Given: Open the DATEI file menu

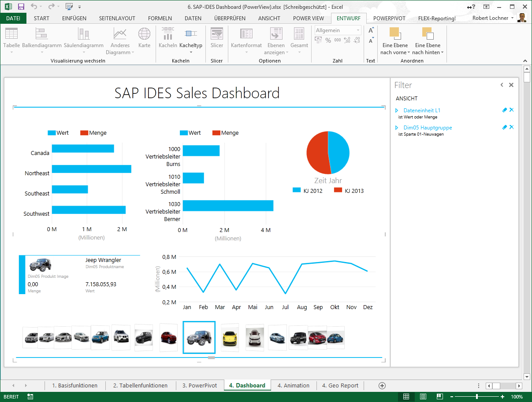Looking at the screenshot, I should point(13,18).
